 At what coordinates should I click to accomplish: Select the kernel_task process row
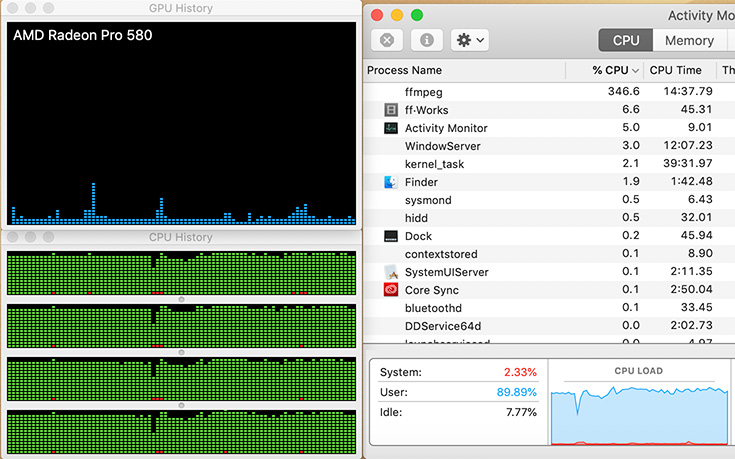pyautogui.click(x=549, y=164)
